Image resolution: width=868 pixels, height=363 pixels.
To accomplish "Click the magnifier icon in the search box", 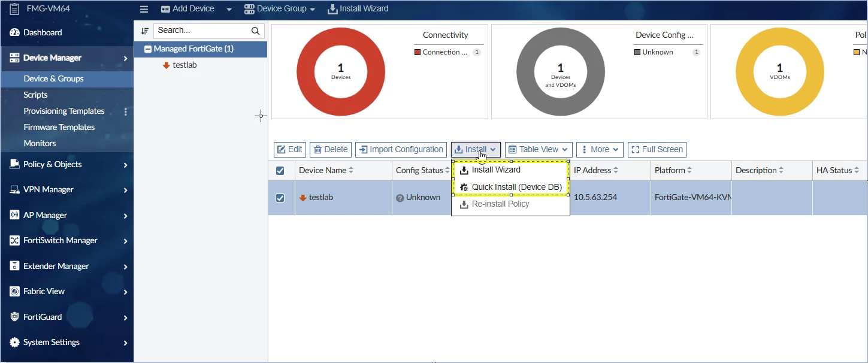I will coord(255,31).
